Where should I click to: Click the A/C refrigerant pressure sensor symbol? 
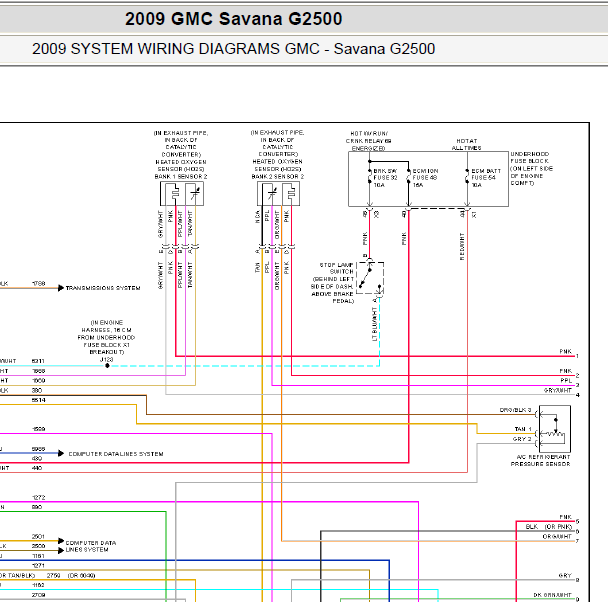pyautogui.click(x=555, y=429)
